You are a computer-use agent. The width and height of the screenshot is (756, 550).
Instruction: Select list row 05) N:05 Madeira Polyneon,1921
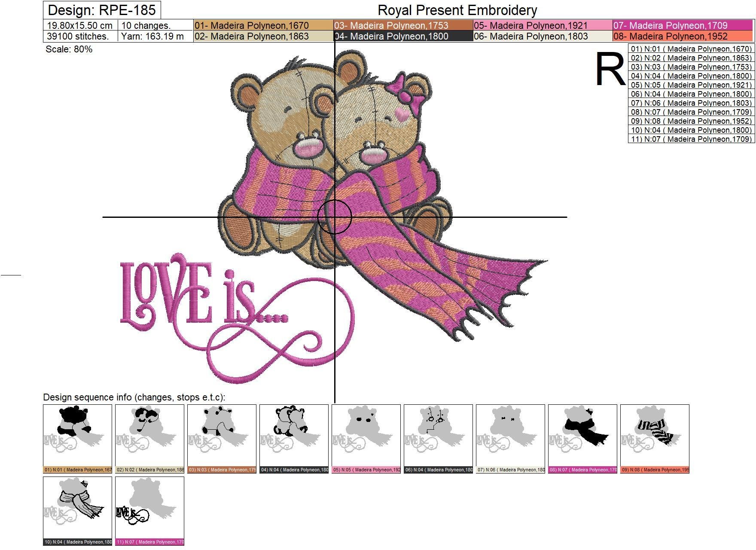pyautogui.click(x=692, y=85)
